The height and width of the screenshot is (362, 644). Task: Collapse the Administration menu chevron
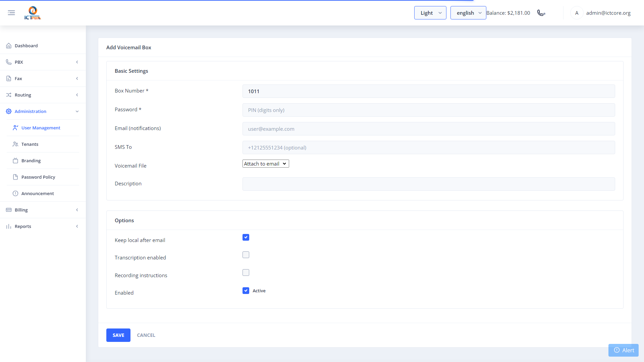click(x=77, y=111)
